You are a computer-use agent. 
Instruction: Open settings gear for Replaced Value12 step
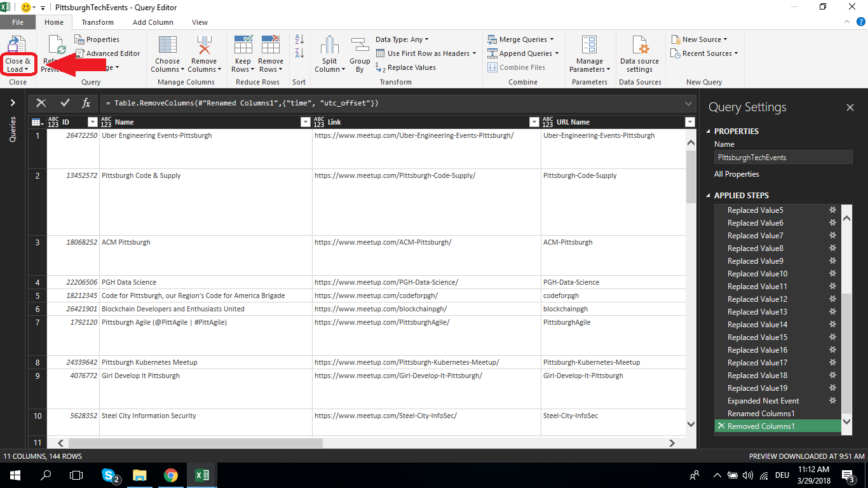click(x=832, y=299)
